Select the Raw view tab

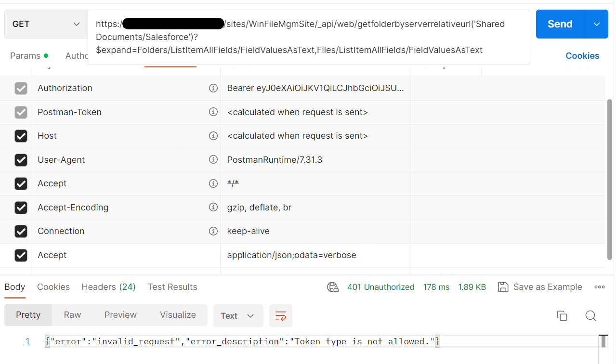coord(72,315)
